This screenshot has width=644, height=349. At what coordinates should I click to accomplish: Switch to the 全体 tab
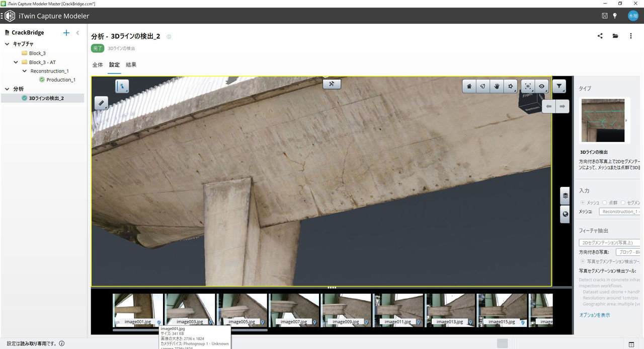coord(97,64)
